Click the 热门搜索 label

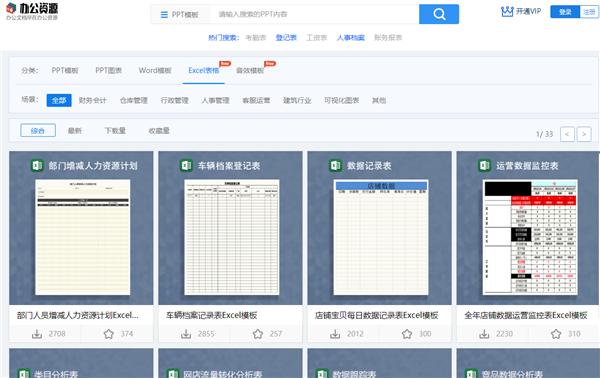(223, 37)
